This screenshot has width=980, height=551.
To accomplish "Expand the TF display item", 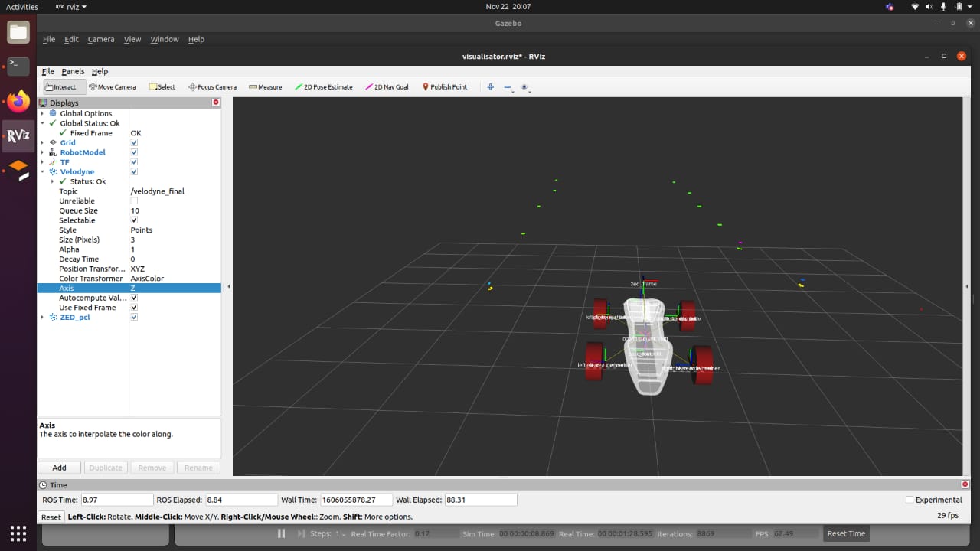I will tap(43, 161).
